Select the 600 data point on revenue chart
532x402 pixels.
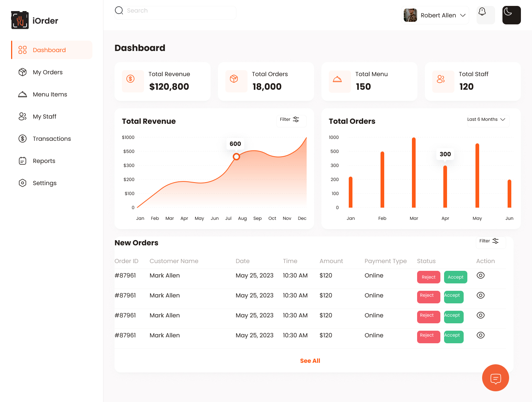pos(236,157)
